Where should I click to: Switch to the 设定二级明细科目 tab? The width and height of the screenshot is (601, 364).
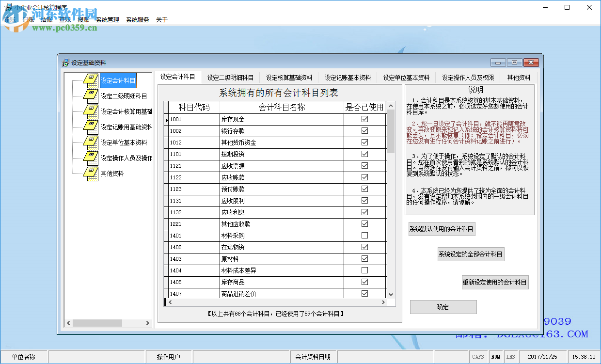231,77
